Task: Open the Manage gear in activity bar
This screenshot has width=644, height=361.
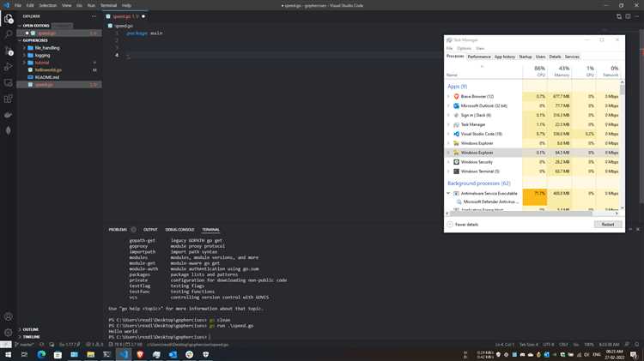Action: coord(9,333)
